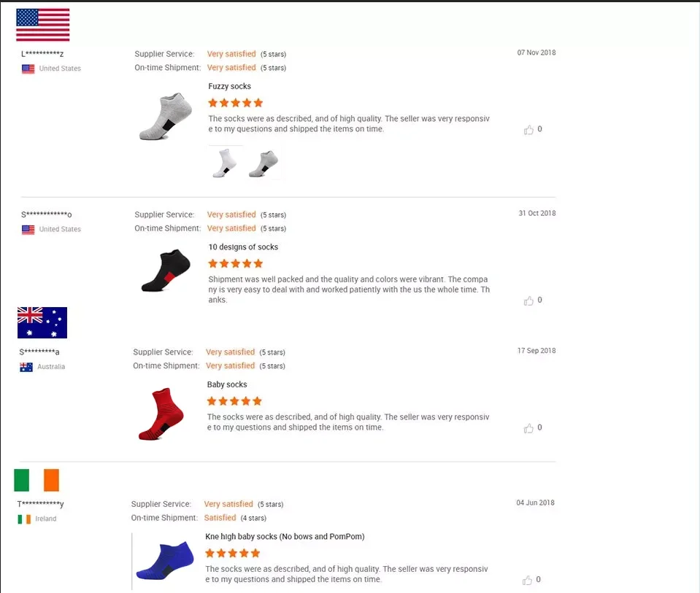Open the Fuzzy socks product title
This screenshot has height=593, width=700.
point(229,86)
